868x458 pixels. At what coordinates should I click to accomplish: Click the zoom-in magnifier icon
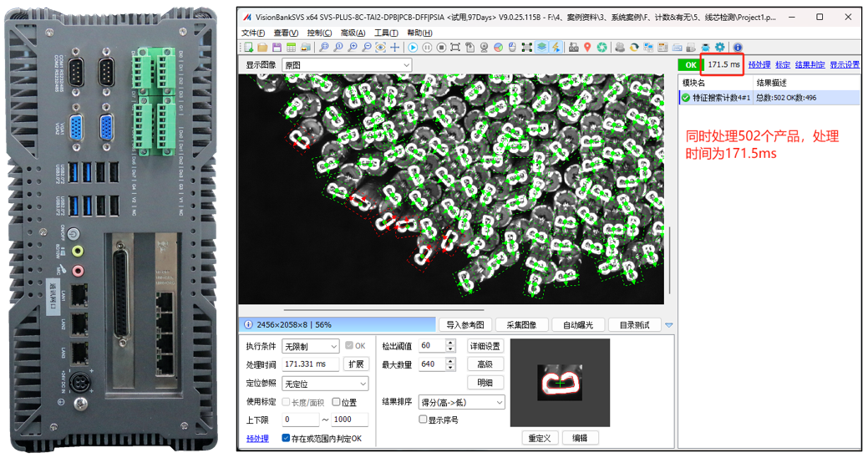click(x=352, y=47)
